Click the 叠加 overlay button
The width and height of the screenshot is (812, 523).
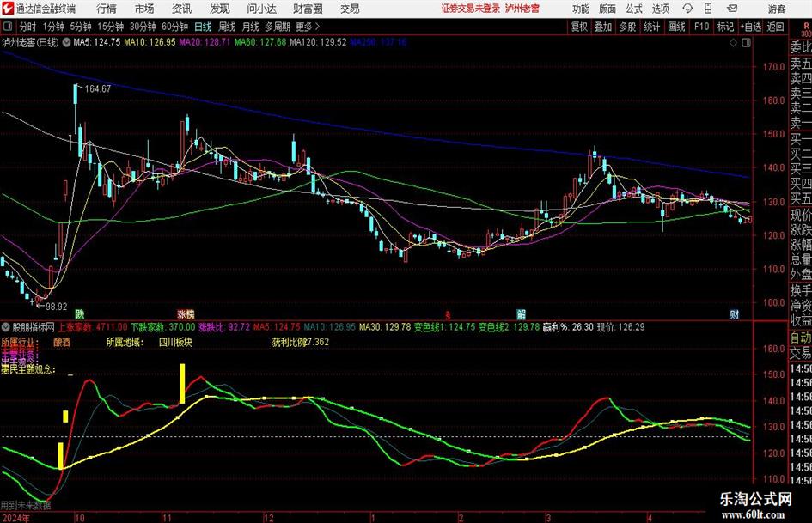(603, 27)
